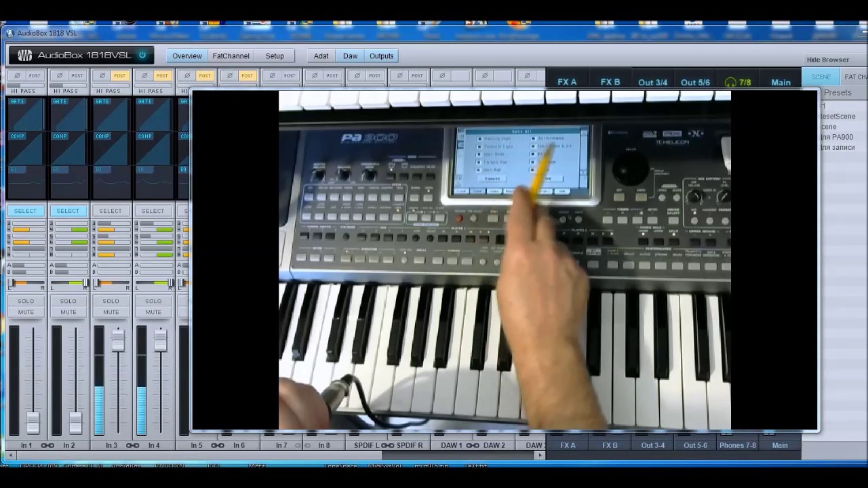
Task: Select the Out 3/4 mix tab
Action: 652,82
